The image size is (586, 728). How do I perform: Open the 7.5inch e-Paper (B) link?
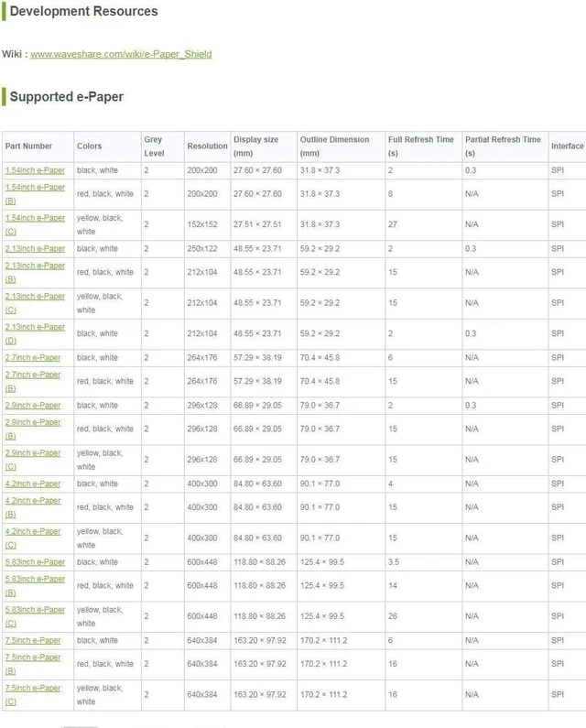click(32, 665)
